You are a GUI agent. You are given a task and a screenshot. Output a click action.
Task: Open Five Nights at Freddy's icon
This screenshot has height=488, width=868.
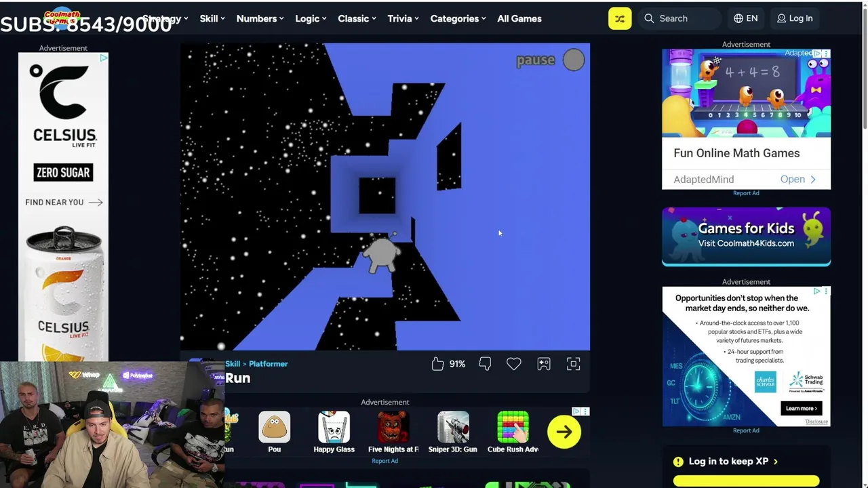[393, 428]
